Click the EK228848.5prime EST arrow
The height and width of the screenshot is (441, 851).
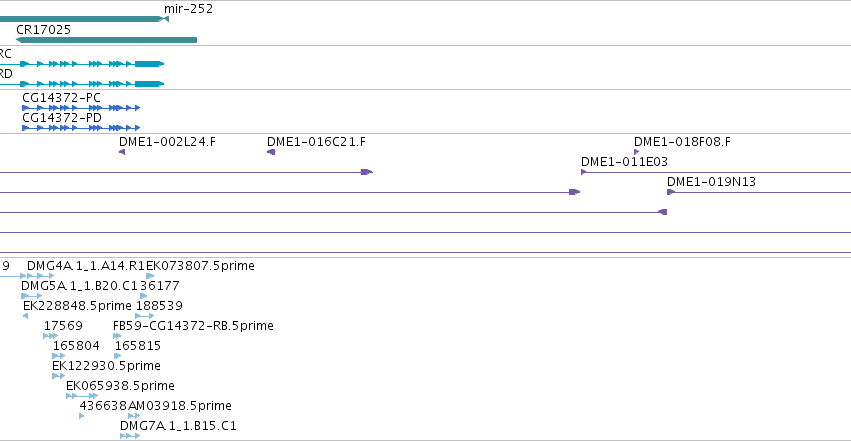pos(26,316)
